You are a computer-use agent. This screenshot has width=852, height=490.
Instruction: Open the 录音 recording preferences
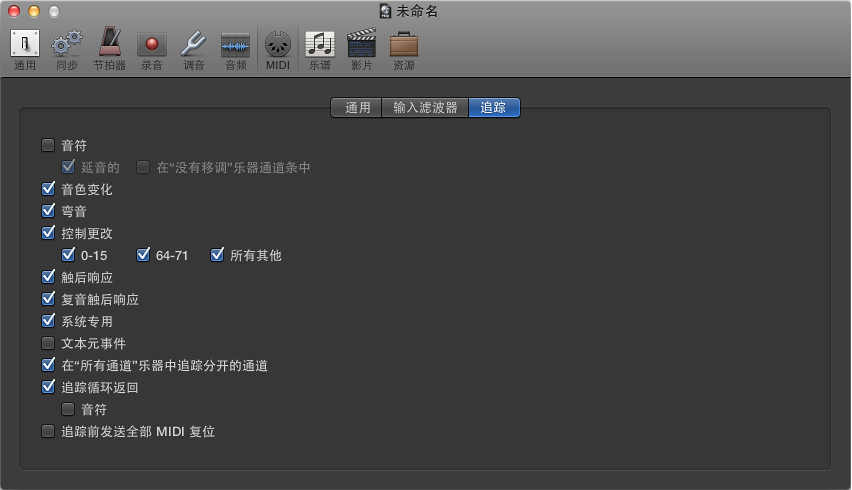click(x=152, y=50)
